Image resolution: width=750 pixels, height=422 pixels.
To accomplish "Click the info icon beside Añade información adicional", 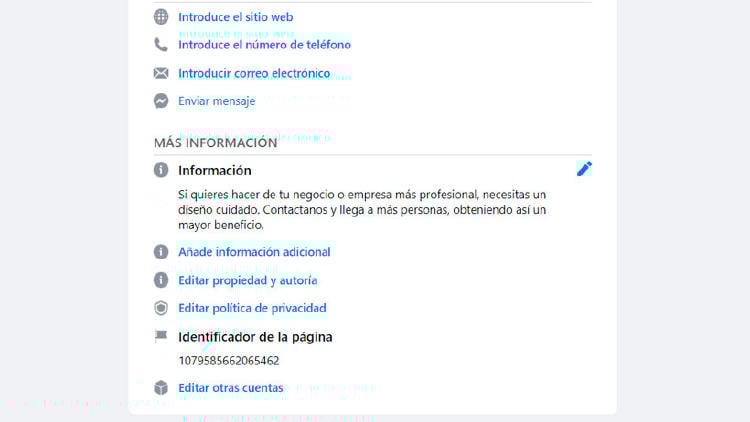I will (161, 252).
